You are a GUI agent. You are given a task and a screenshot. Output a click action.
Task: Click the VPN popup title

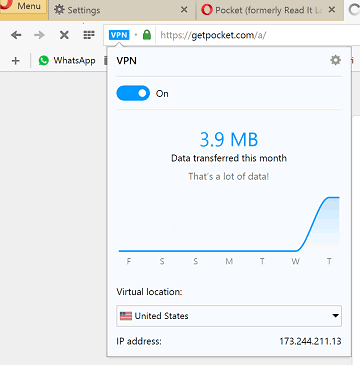coord(126,61)
